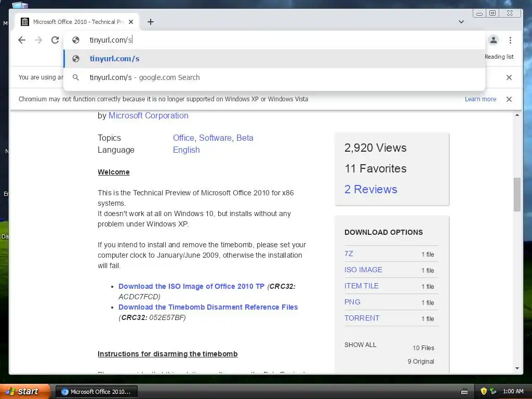This screenshot has height=399, width=532.
Task: Click the '11 Favorites' text
Action: pos(375,169)
